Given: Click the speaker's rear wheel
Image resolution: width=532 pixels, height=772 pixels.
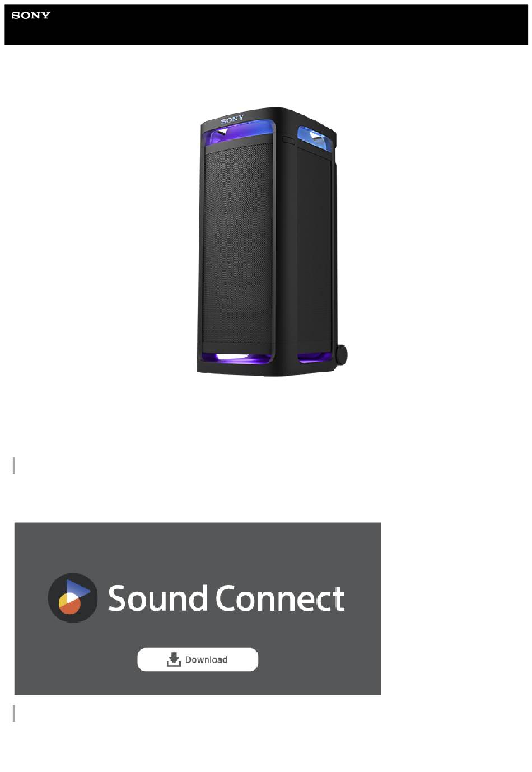Looking at the screenshot, I should 341,354.
